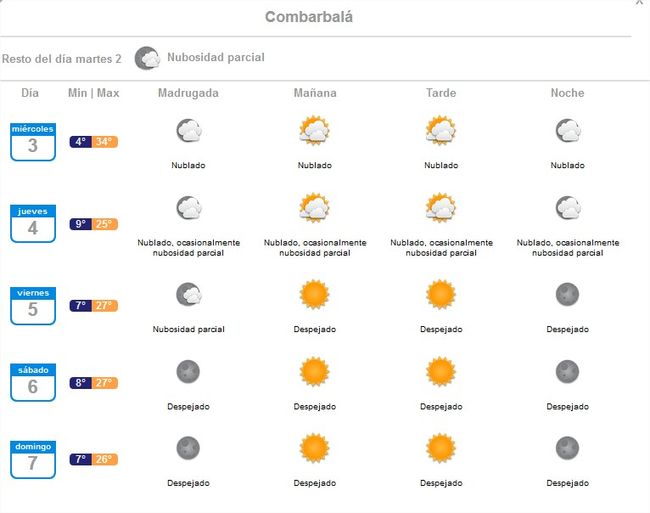This screenshot has width=650, height=513.
Task: Click Wednesday's 34° max temperature badge
Action: [x=105, y=142]
